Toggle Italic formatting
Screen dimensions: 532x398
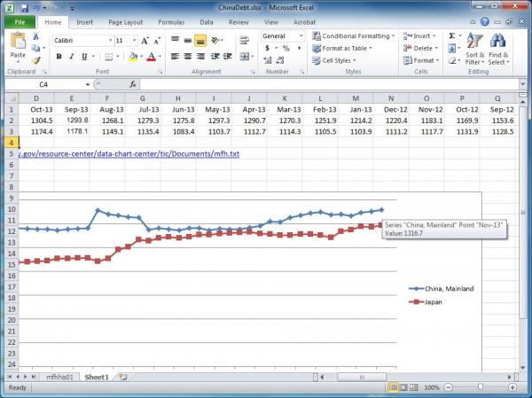point(72,57)
